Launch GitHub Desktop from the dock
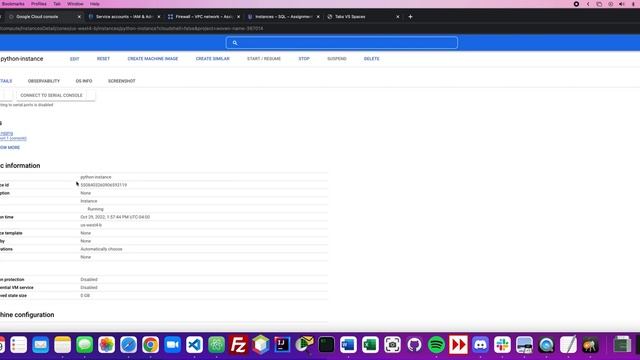Viewport: 640px width, 360px height. tap(414, 345)
